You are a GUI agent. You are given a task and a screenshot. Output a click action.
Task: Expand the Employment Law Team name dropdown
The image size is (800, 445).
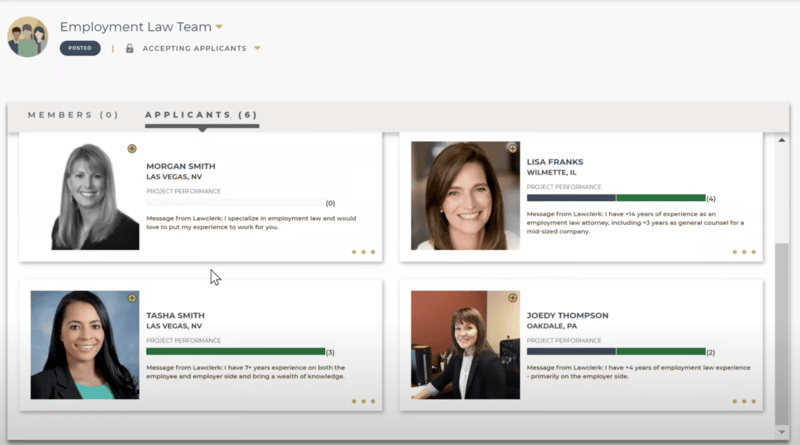pos(219,27)
